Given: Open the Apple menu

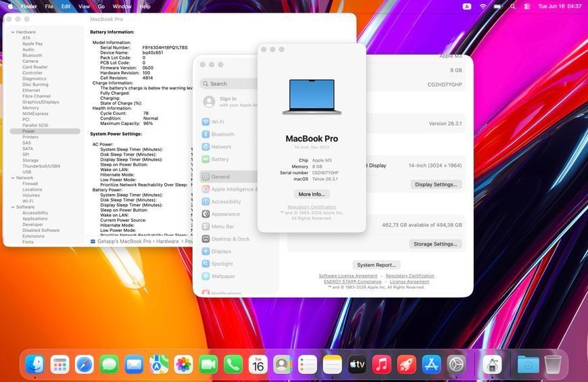Looking at the screenshot, I should tap(11, 6).
